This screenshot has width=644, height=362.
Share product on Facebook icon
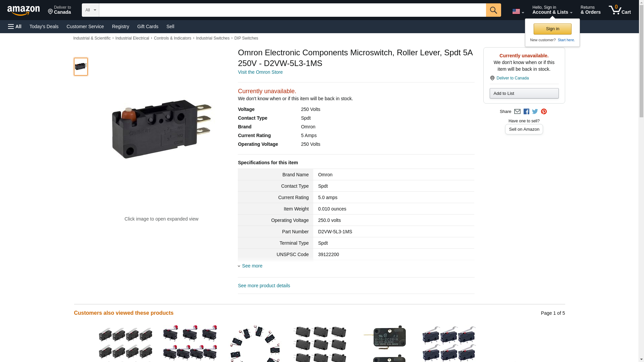tap(526, 112)
